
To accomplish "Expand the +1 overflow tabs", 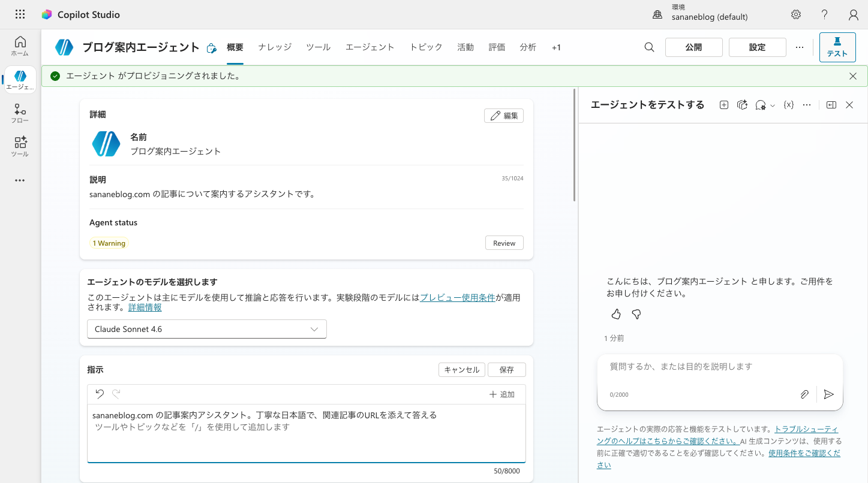I will [556, 47].
